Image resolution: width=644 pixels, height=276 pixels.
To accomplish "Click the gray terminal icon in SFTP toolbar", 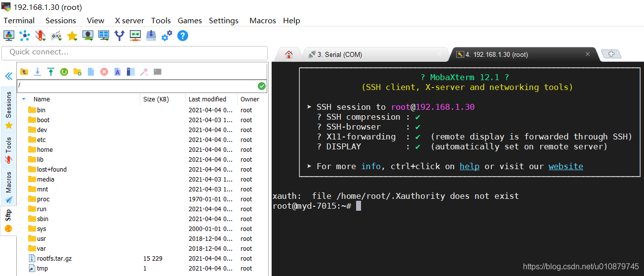I will tap(158, 72).
